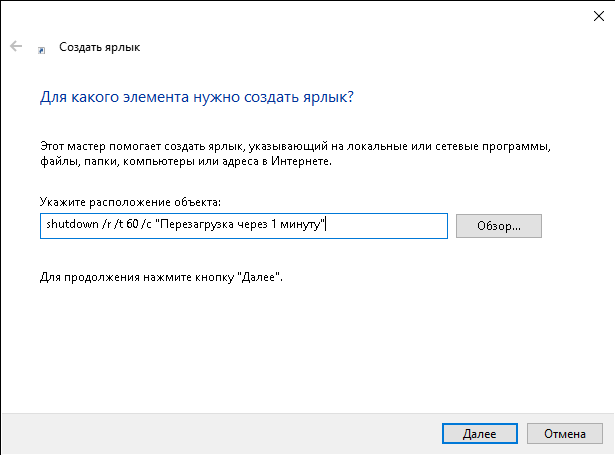Click the "Создать ярлык" window title text
Image resolution: width=615 pixels, height=455 pixels.
pos(100,47)
